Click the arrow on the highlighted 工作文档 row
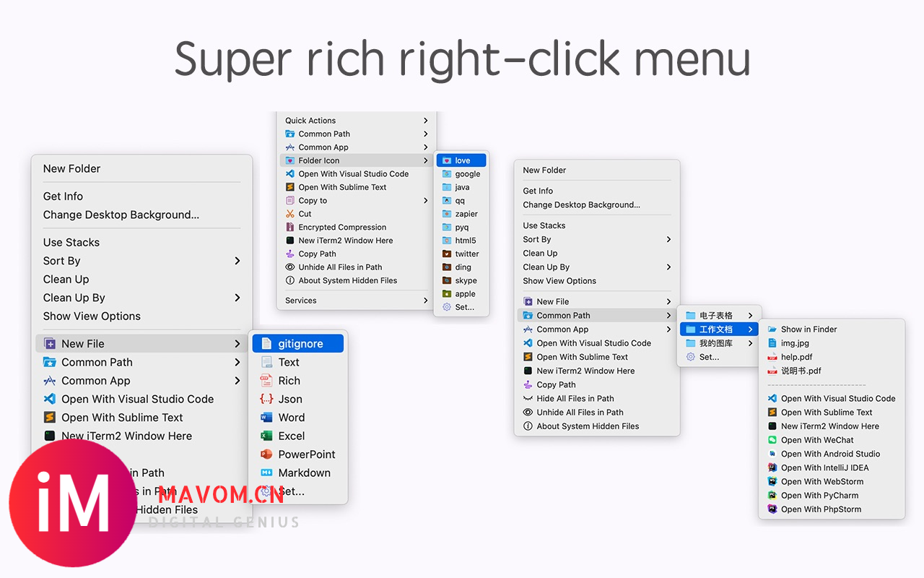The width and height of the screenshot is (924, 578). tap(751, 329)
